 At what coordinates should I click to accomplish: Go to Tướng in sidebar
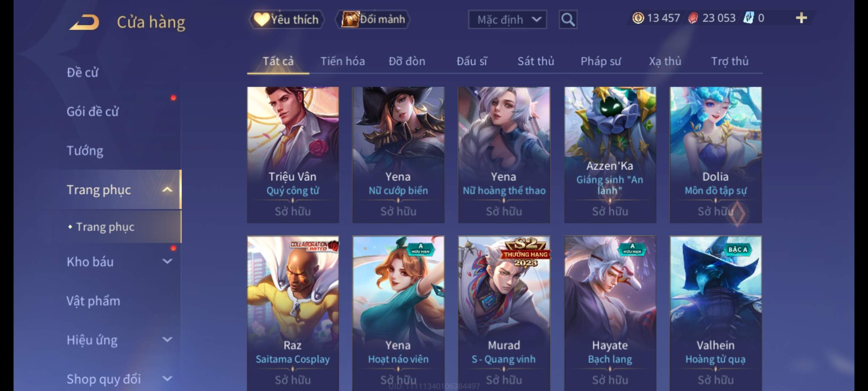(x=85, y=151)
